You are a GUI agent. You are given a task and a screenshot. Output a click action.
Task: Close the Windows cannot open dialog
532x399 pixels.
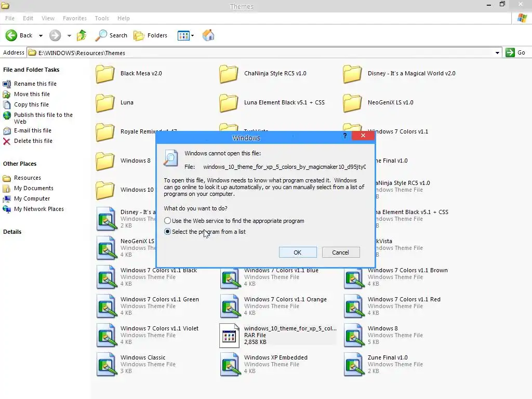click(363, 136)
